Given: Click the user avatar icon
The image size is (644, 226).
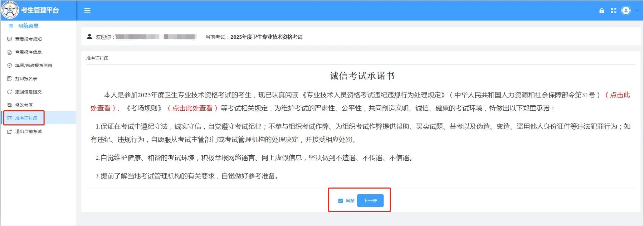Looking at the screenshot, I should click(x=626, y=11).
